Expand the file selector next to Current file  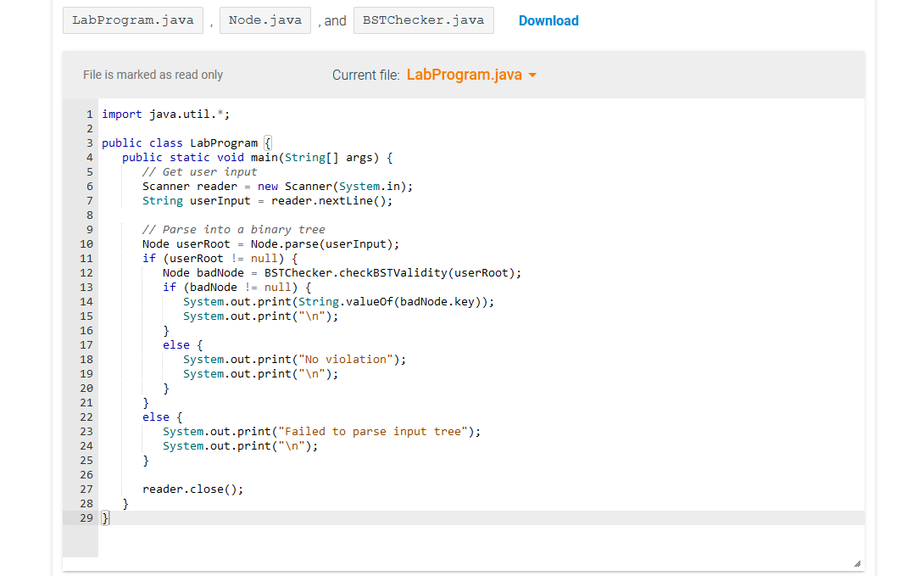(x=533, y=75)
